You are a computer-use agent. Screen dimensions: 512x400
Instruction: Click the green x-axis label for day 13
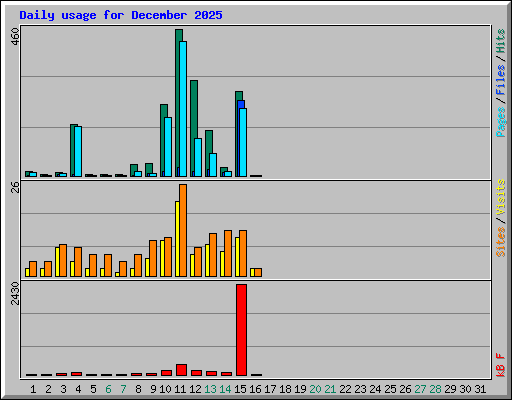tap(210, 389)
